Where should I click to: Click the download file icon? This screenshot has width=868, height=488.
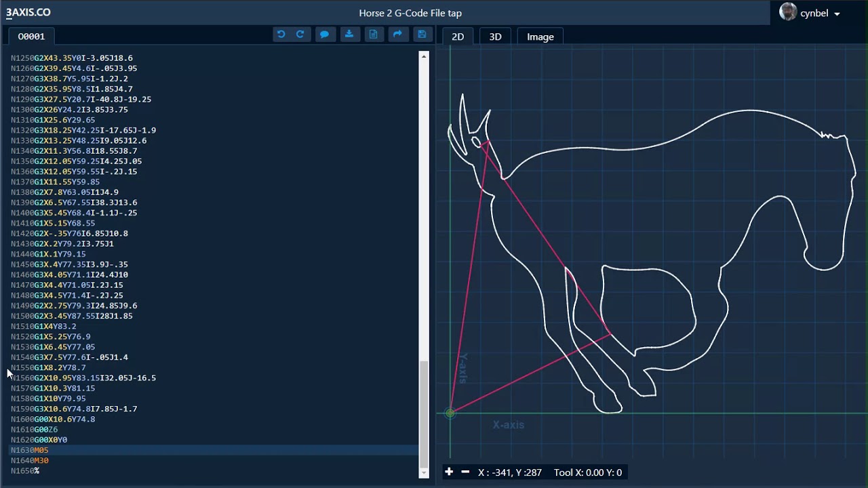click(x=349, y=35)
